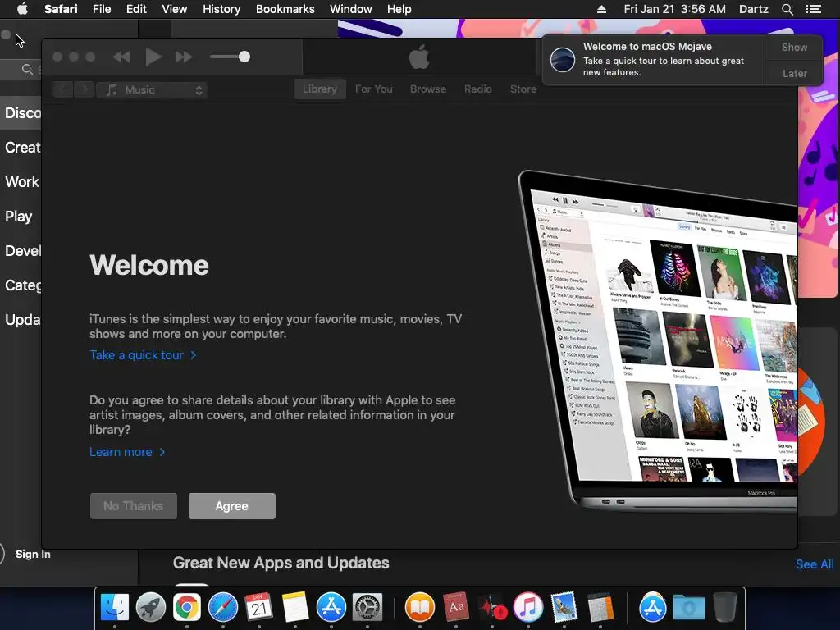This screenshot has height=630, width=840.
Task: Open Finder from the Dock
Action: click(x=115, y=607)
